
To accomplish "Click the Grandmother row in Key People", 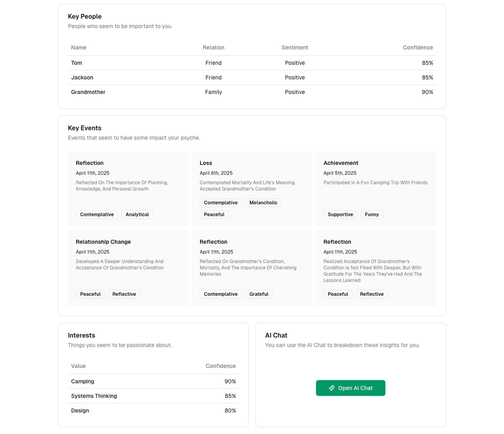I will [252, 92].
